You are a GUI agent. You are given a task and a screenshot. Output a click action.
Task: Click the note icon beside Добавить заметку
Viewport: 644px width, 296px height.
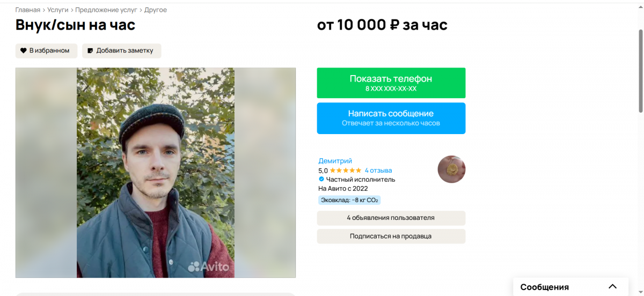point(90,50)
